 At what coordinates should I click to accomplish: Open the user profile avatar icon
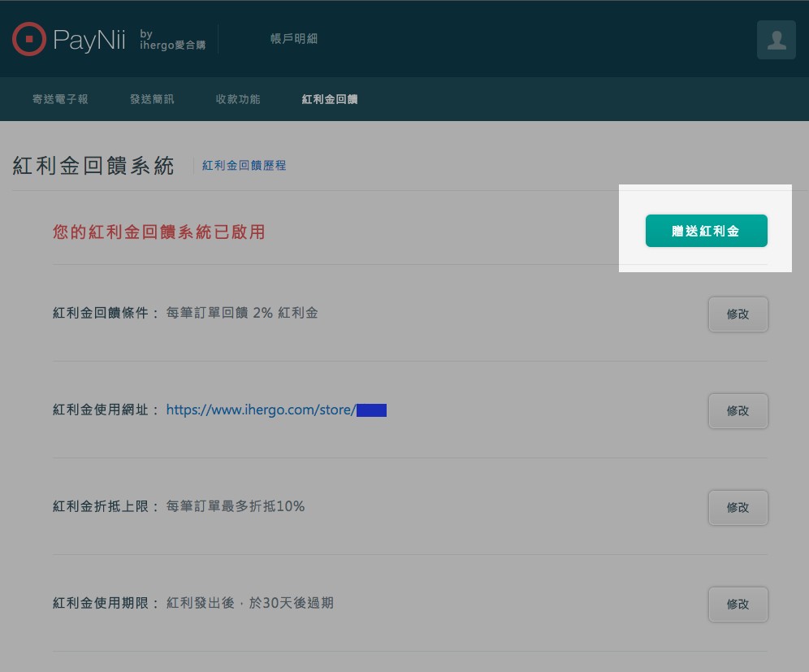click(776, 40)
